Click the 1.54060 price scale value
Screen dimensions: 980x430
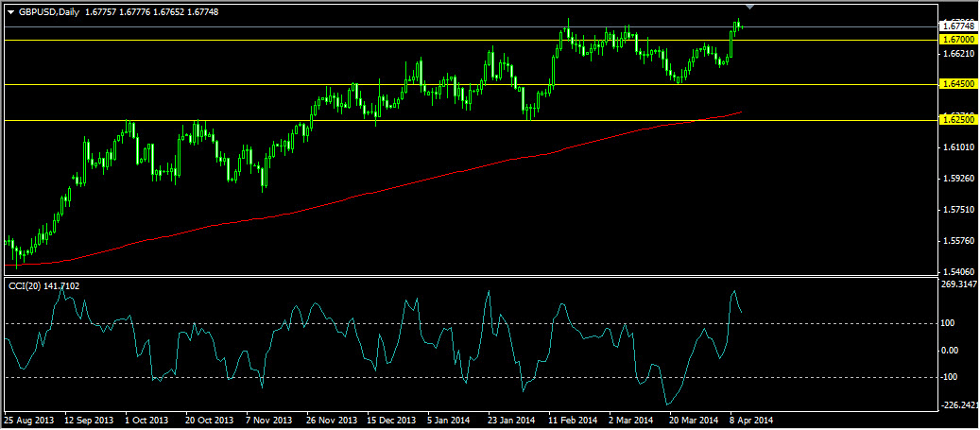[x=958, y=272]
